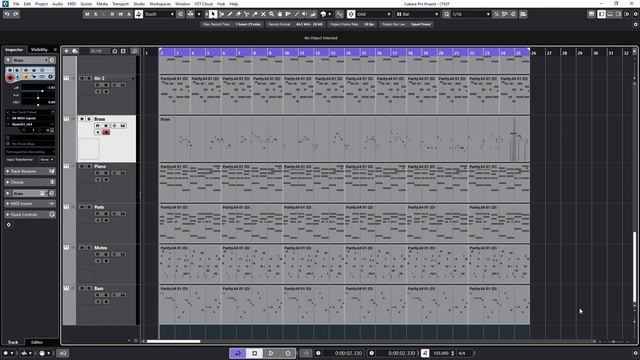Select the Glue tool
Image resolution: width=640 pixels, height=360 pixels.
[255, 14]
